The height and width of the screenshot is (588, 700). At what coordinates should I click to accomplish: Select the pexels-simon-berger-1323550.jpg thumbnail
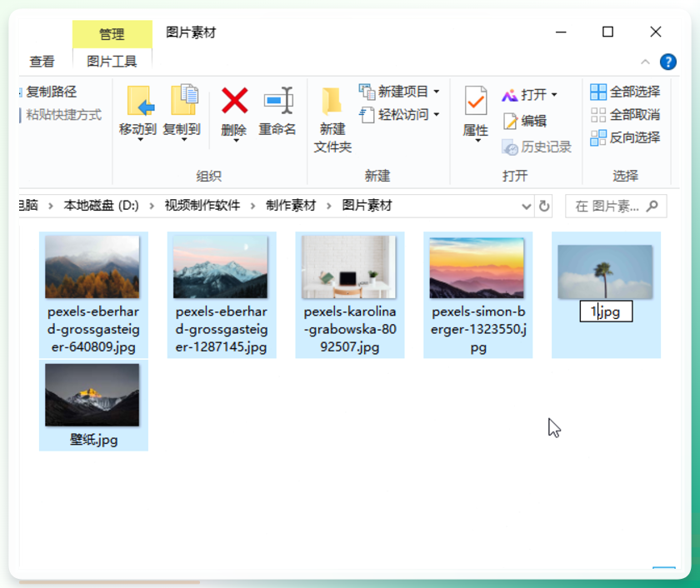477,267
